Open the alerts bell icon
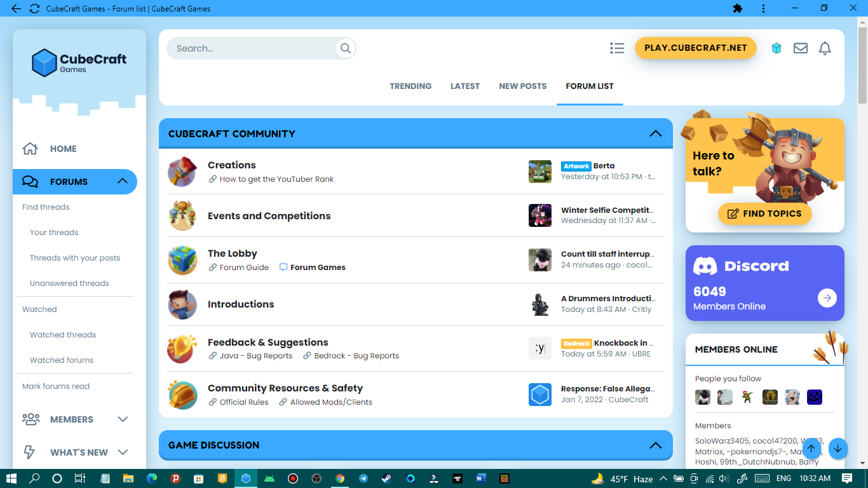 [825, 48]
